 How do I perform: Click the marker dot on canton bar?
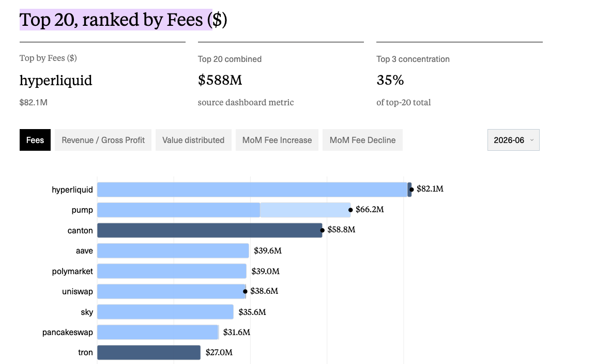322,230
